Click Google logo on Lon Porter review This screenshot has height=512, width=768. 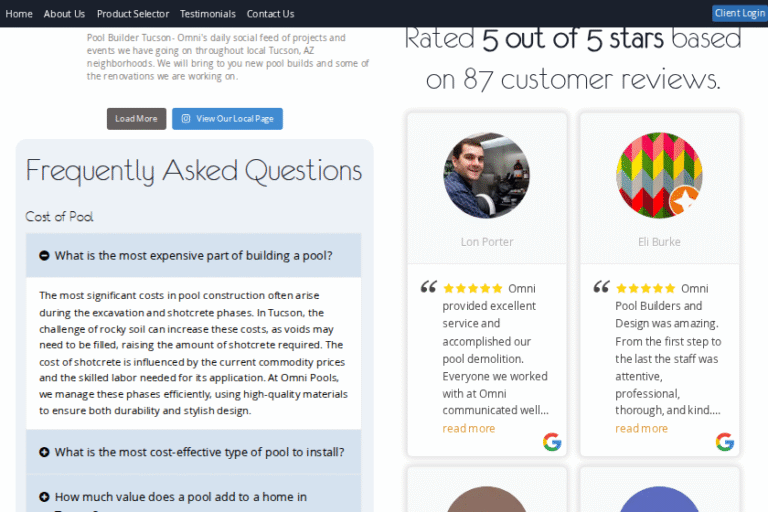click(x=552, y=442)
